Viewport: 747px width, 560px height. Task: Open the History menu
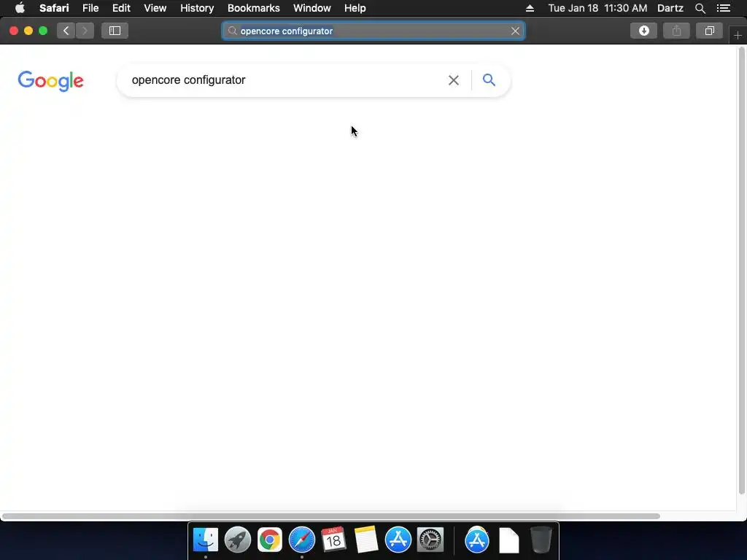pos(197,8)
